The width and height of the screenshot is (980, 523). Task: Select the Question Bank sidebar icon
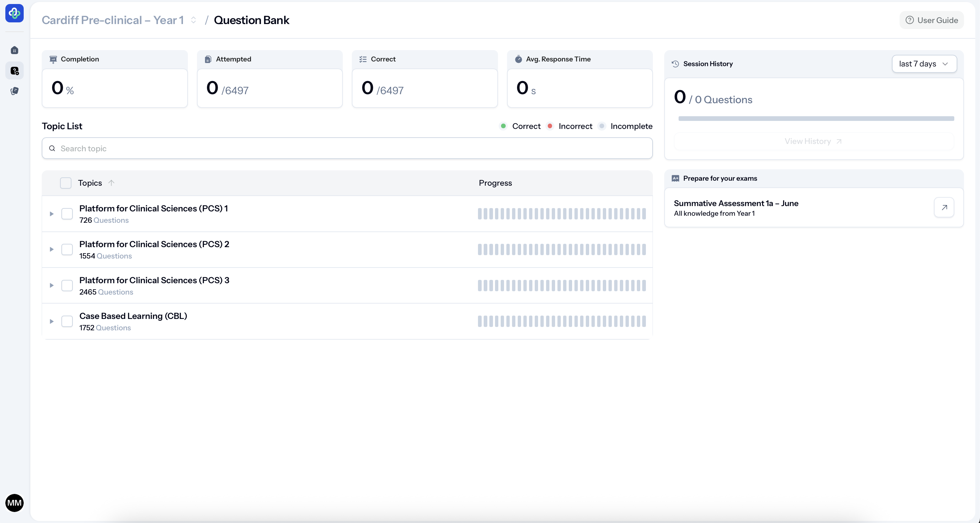coord(14,71)
